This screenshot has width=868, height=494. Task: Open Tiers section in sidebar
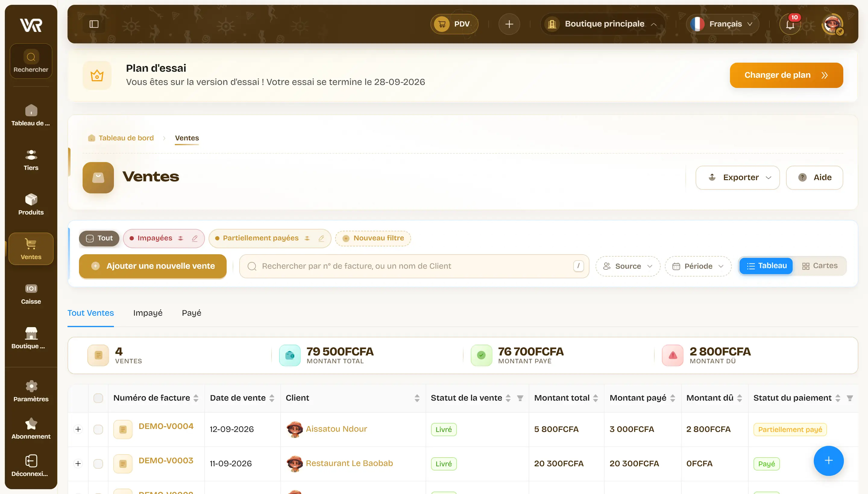point(31,160)
